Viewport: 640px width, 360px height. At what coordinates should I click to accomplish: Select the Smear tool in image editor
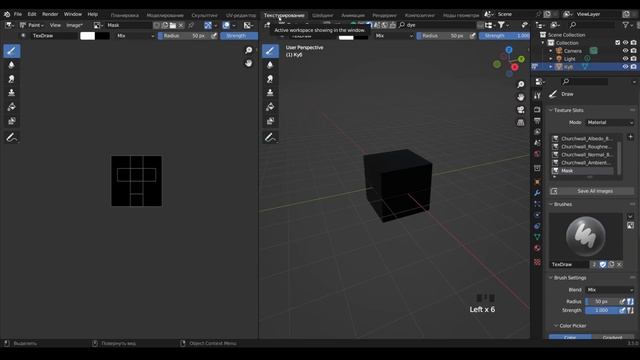pyautogui.click(x=11, y=79)
